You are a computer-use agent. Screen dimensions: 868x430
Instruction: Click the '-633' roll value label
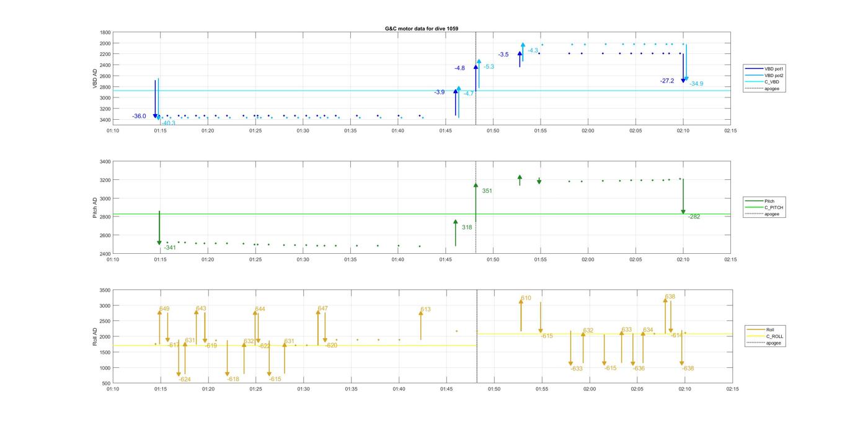click(x=577, y=369)
